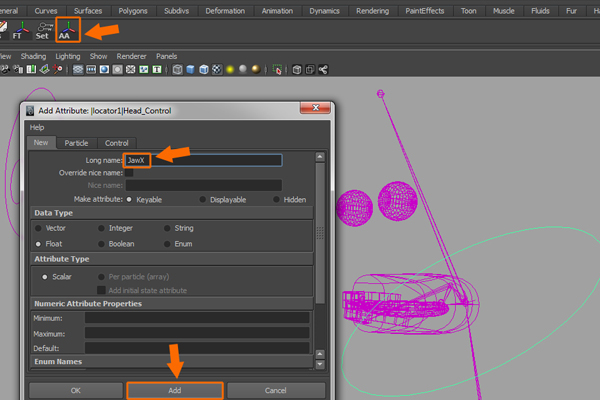Click the Minimum value field

pyautogui.click(x=197, y=318)
